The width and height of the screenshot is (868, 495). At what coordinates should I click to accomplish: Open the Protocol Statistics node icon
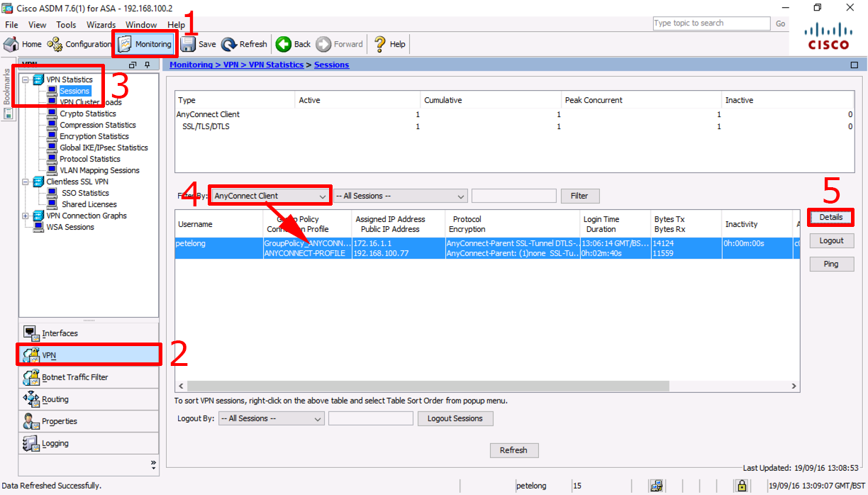tap(52, 159)
